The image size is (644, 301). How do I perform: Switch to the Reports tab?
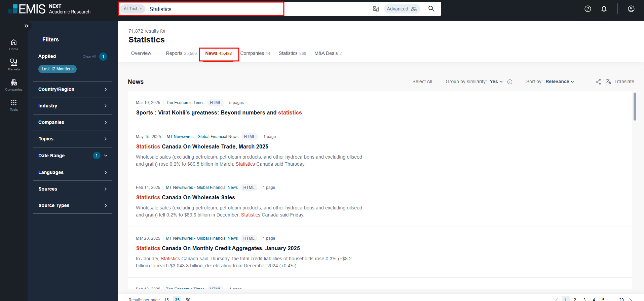(181, 53)
